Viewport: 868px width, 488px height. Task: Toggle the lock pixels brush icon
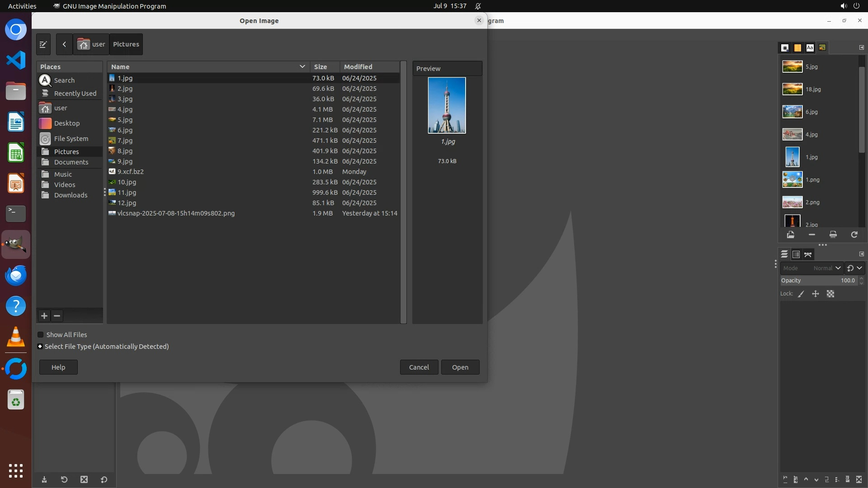click(801, 294)
